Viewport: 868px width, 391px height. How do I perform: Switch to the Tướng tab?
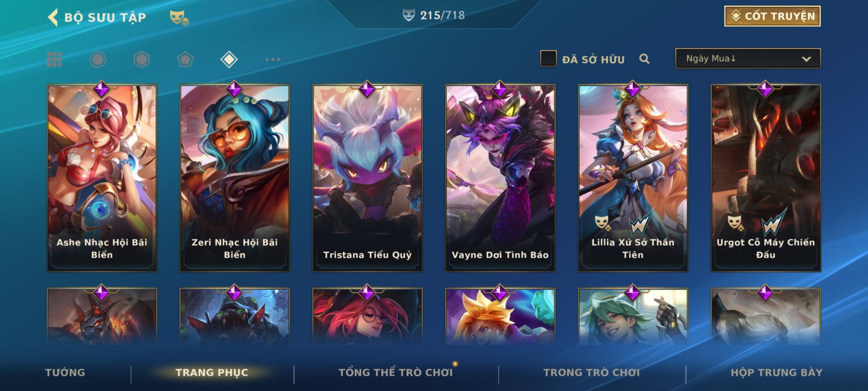coord(65,373)
